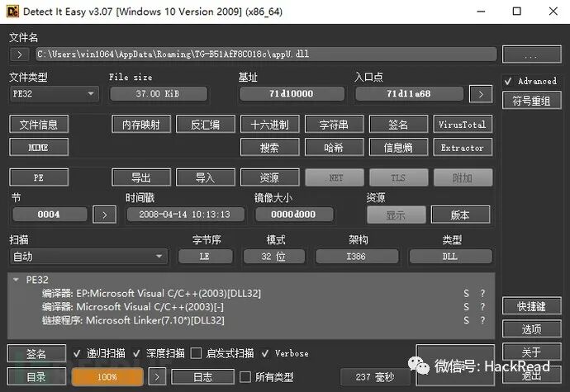
Task: Click the 资源 resources button
Action: pos(270,177)
